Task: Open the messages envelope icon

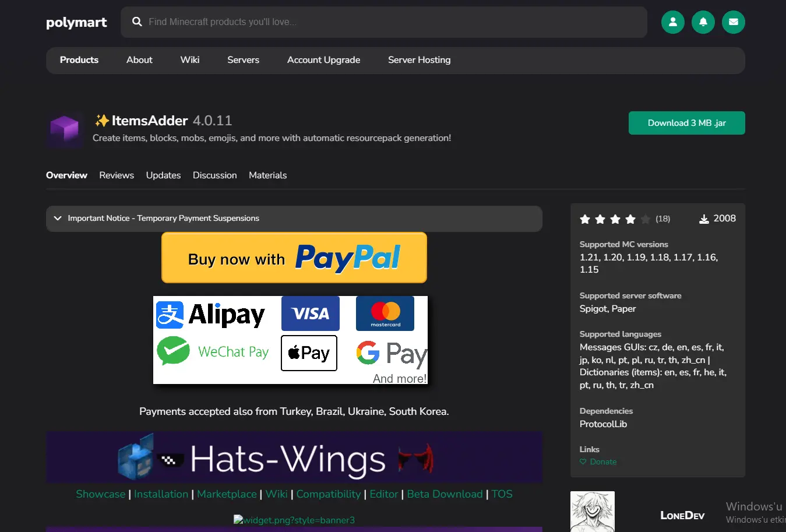Action: click(x=733, y=22)
